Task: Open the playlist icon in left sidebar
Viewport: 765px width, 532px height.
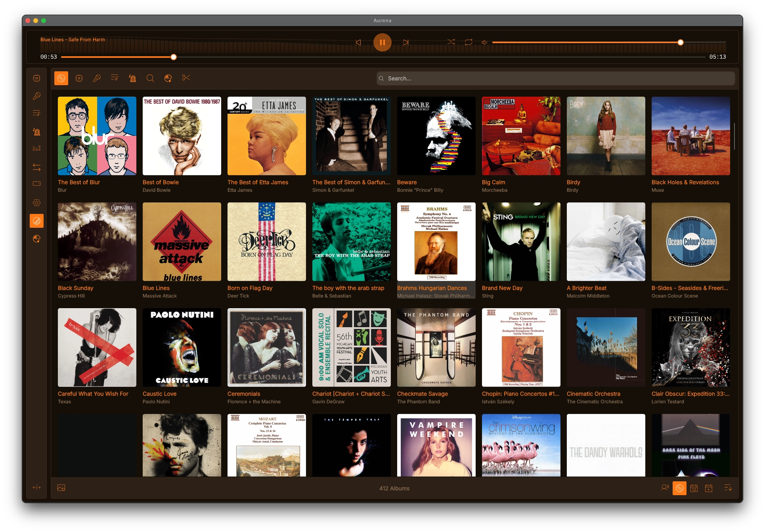Action: pos(36,113)
